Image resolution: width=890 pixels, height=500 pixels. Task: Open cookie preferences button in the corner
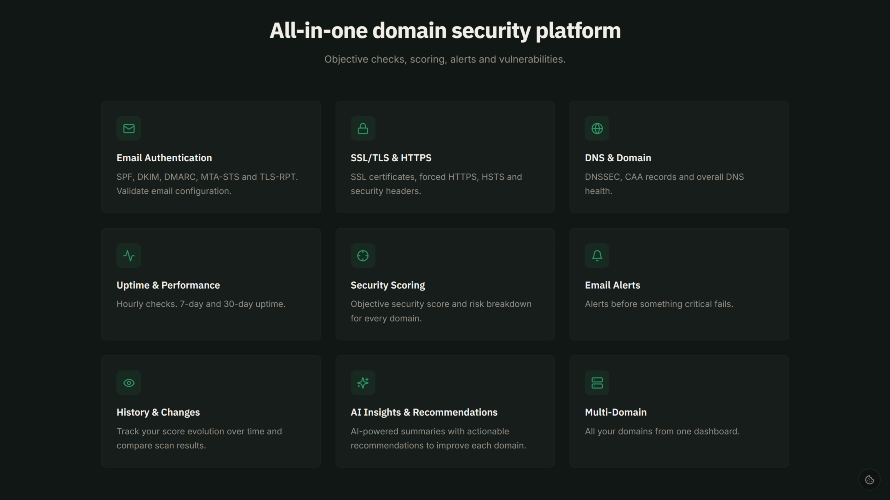point(869,480)
